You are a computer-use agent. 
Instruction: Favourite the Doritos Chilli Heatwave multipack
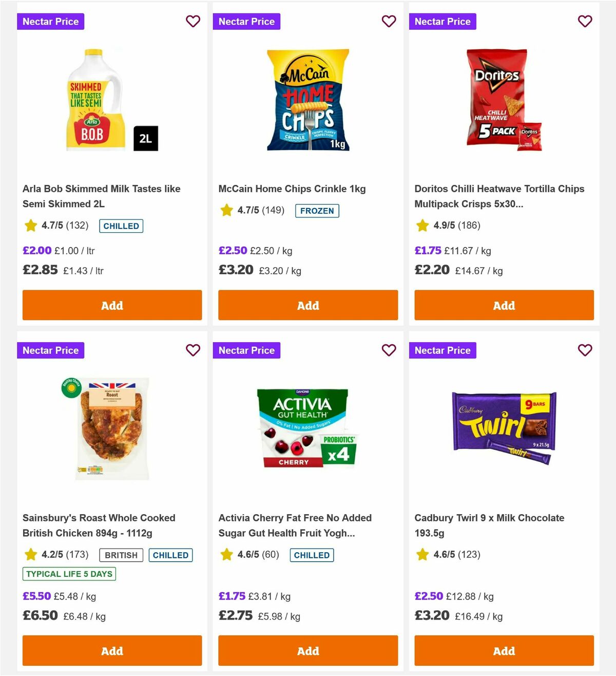585,22
